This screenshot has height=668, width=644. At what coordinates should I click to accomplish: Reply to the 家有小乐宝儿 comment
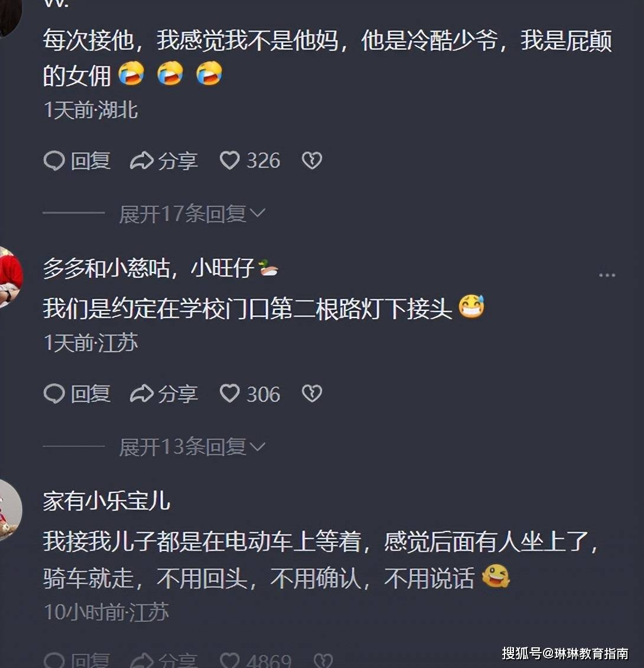tap(77, 660)
